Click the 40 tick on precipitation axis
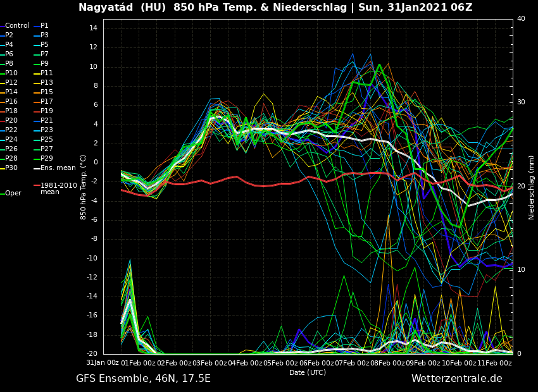This screenshot has height=392, width=538. coord(521,19)
